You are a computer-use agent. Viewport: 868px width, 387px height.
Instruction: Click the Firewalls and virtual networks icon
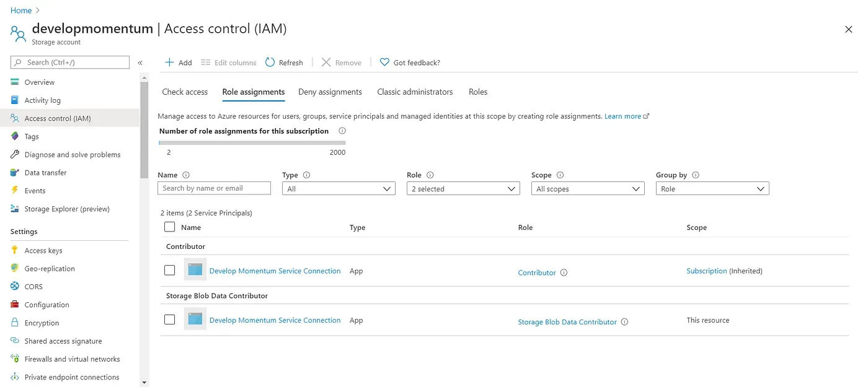click(15, 359)
